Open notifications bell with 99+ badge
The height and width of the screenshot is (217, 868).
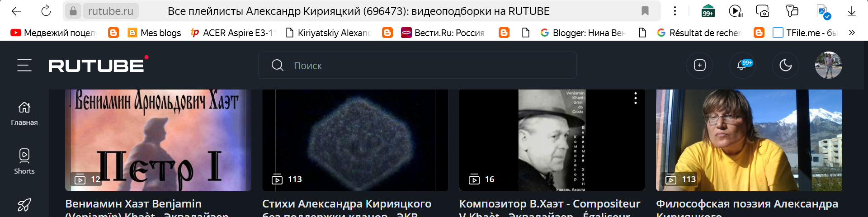742,66
